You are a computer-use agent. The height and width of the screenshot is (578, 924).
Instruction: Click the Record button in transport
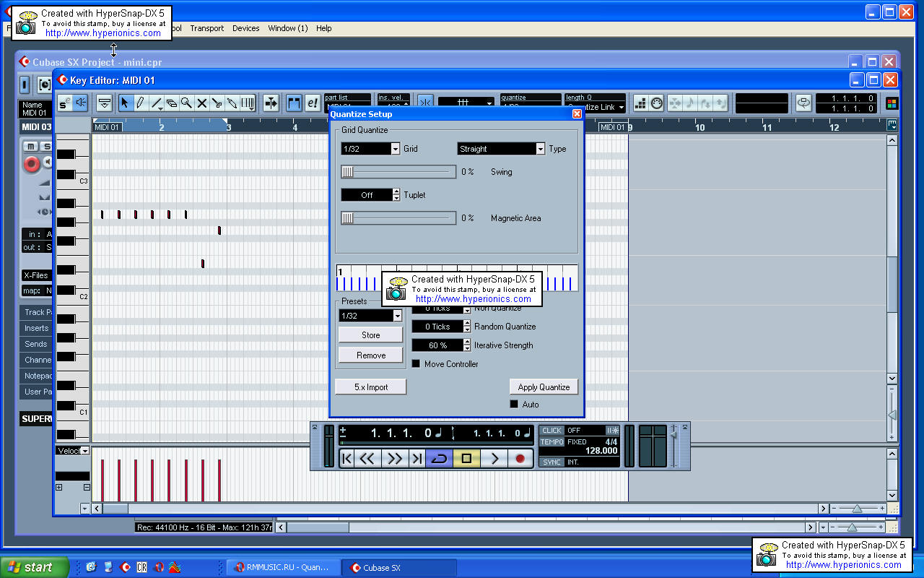(x=520, y=458)
